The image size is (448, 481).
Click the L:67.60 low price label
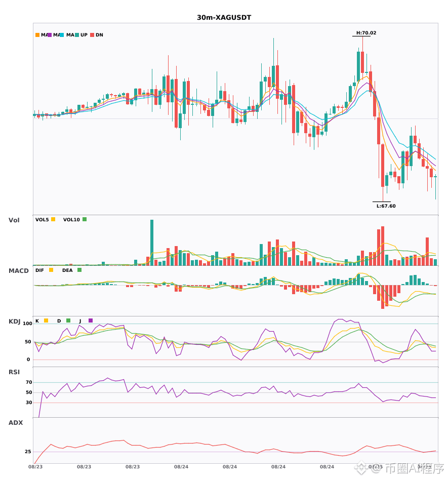click(x=386, y=206)
